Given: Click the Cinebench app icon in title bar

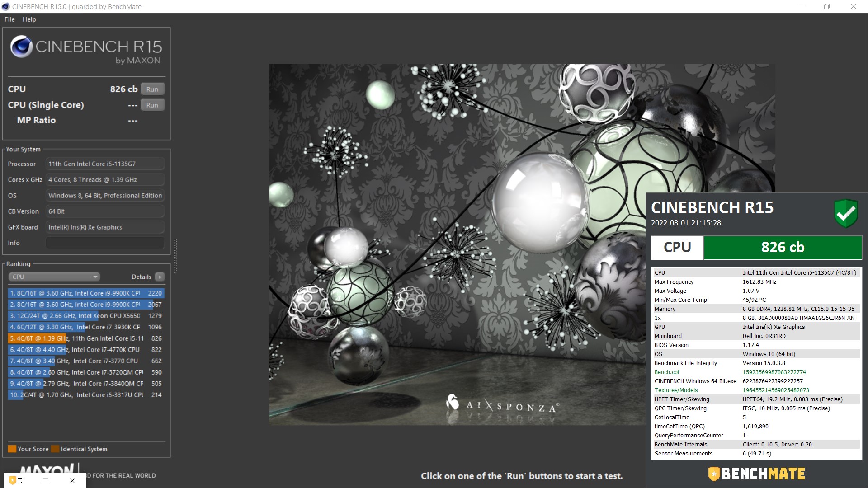Looking at the screenshot, I should [x=5, y=6].
